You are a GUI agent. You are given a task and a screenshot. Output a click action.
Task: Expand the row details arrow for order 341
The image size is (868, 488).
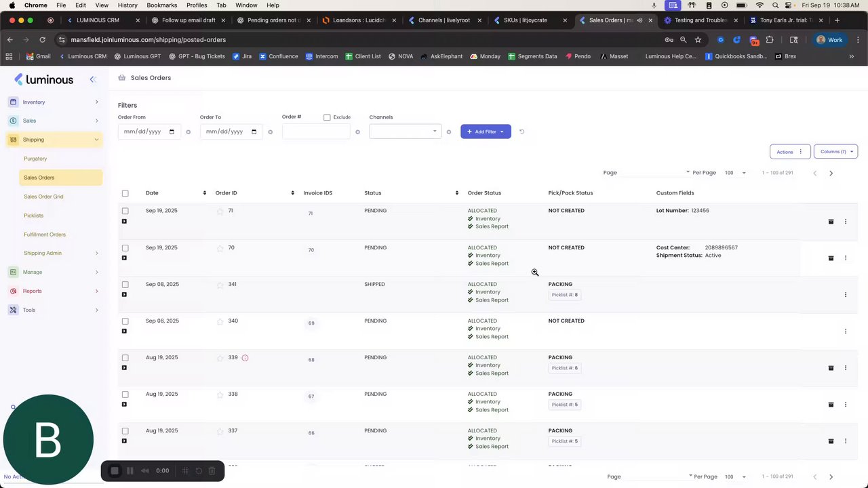[124, 295]
